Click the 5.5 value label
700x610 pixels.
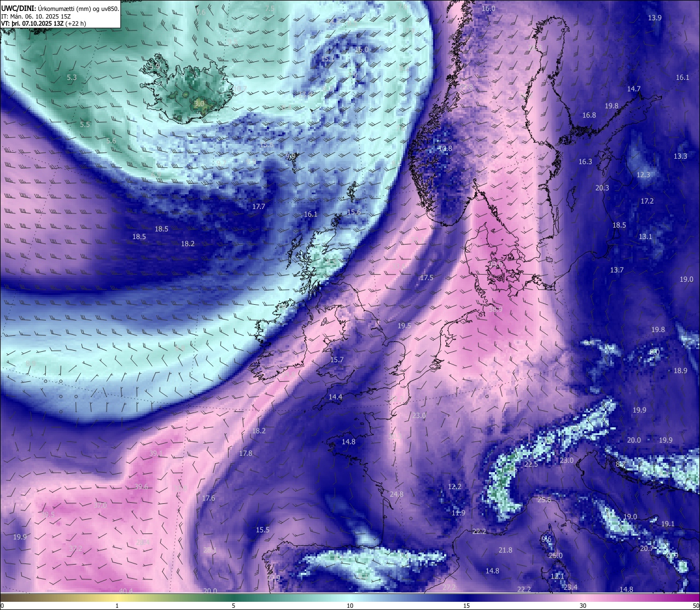pos(85,124)
